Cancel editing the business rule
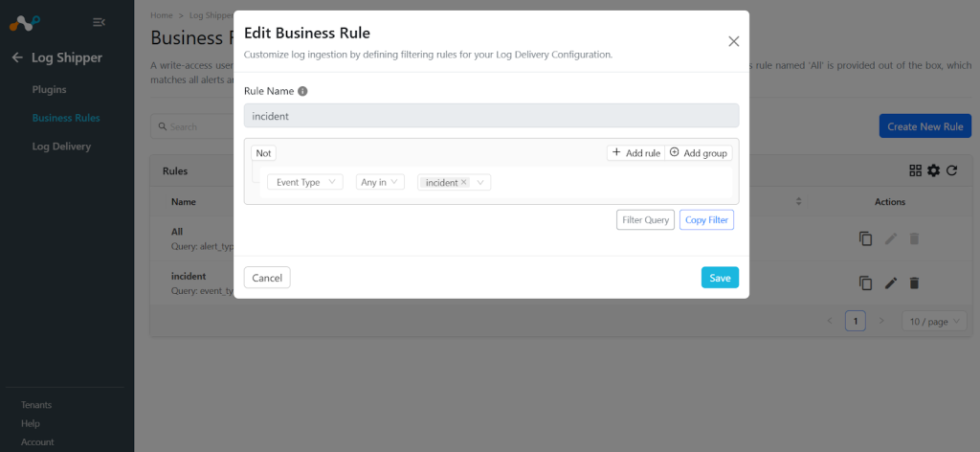 tap(267, 278)
